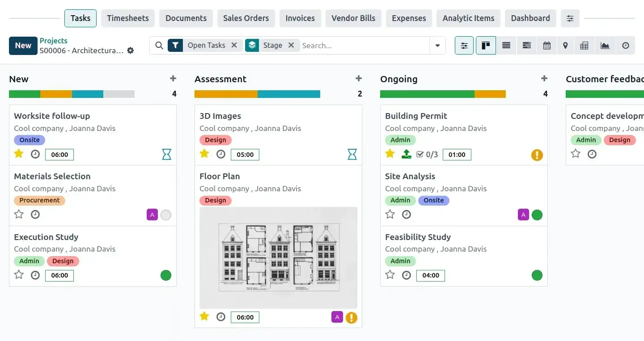Expand the search options dropdown arrow

coord(437,46)
